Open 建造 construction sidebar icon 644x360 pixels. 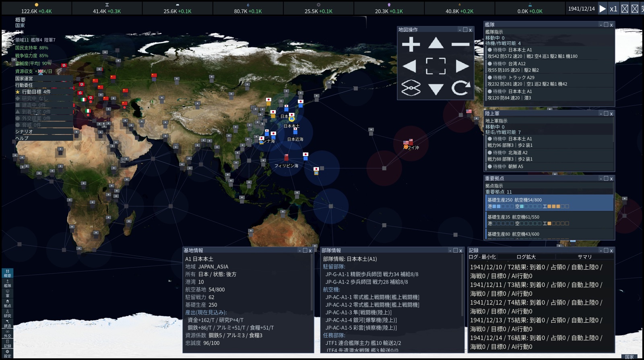(x=7, y=323)
